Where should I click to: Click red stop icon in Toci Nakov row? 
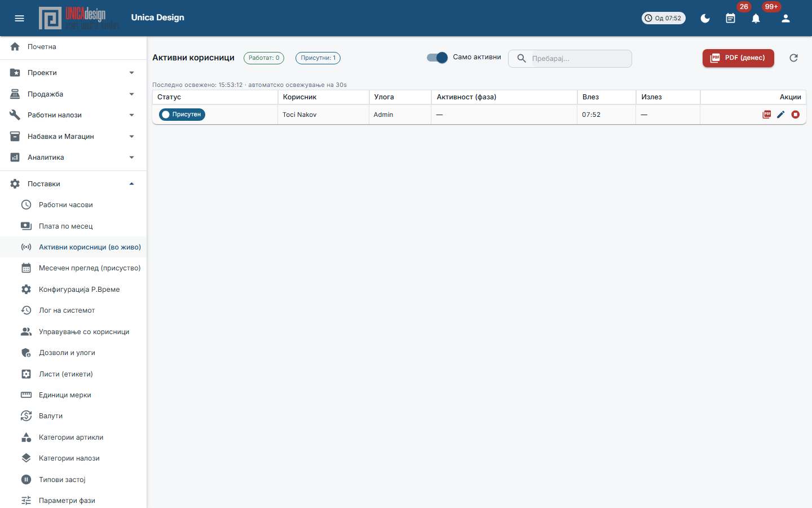pyautogui.click(x=795, y=115)
